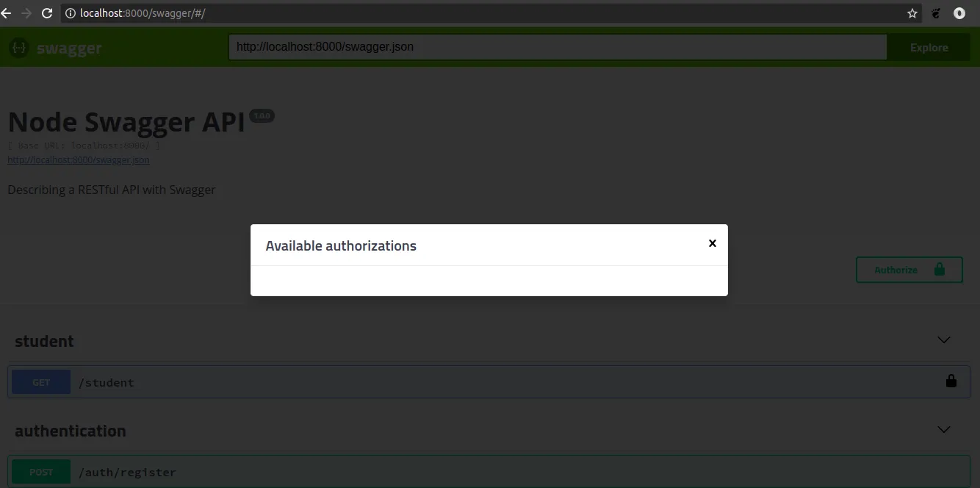Image resolution: width=980 pixels, height=488 pixels.
Task: Go back using browser back arrow
Action: tap(7, 13)
